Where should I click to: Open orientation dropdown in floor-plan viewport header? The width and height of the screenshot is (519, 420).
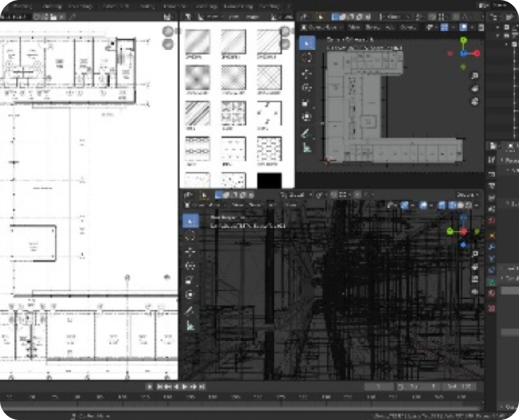coord(394,17)
